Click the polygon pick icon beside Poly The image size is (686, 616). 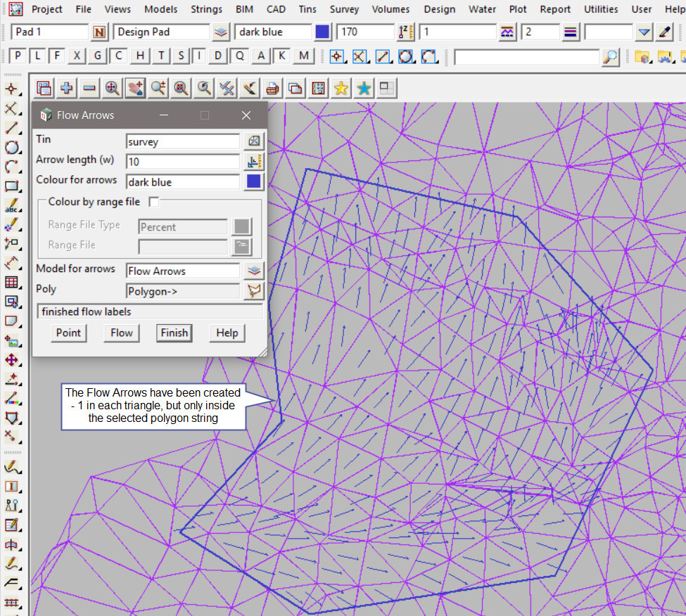(x=254, y=291)
